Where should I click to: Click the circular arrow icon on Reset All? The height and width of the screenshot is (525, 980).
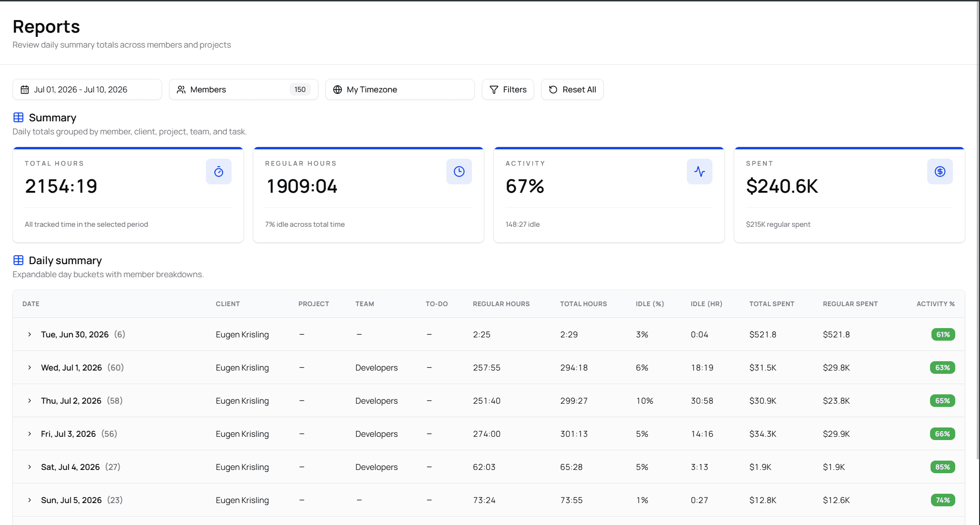[x=553, y=90]
